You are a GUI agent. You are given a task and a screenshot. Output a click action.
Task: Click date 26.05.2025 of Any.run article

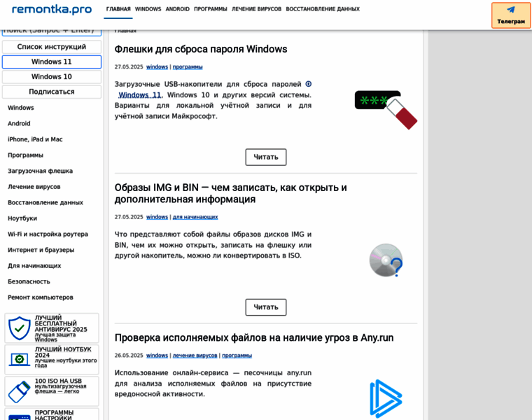[129, 355]
